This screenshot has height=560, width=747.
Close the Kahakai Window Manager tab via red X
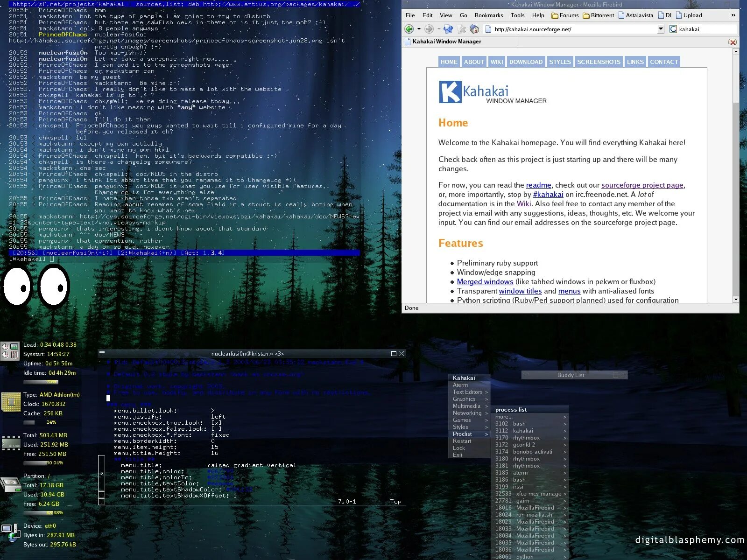click(x=733, y=42)
